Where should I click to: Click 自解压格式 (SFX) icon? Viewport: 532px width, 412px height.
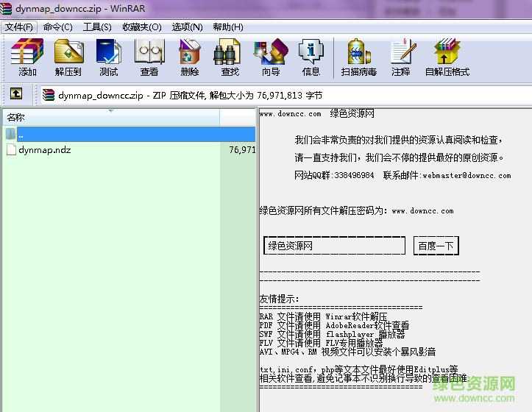pos(447,57)
